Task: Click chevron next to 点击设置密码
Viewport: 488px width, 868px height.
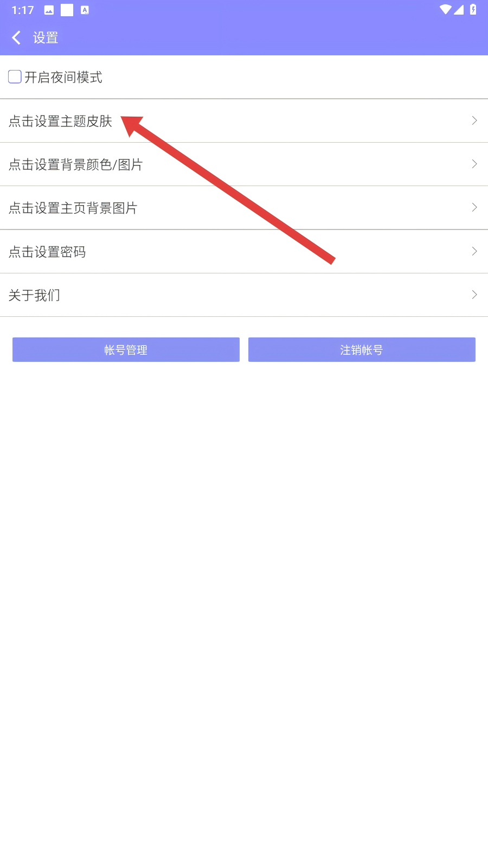Action: pyautogui.click(x=474, y=251)
